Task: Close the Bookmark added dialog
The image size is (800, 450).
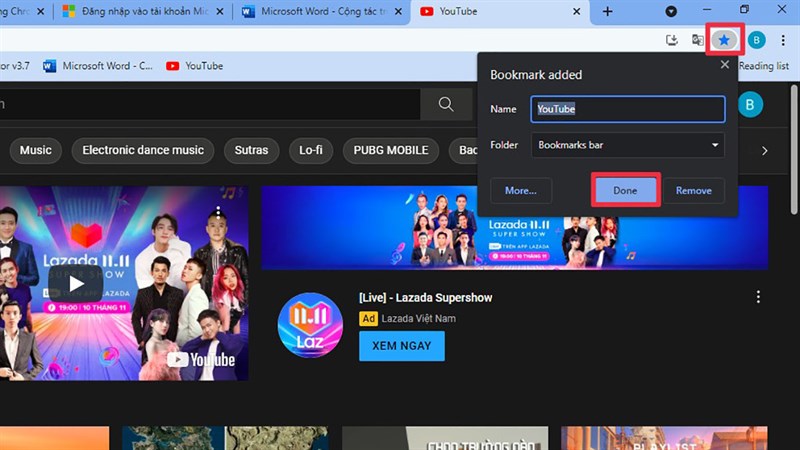Action: coord(724,64)
